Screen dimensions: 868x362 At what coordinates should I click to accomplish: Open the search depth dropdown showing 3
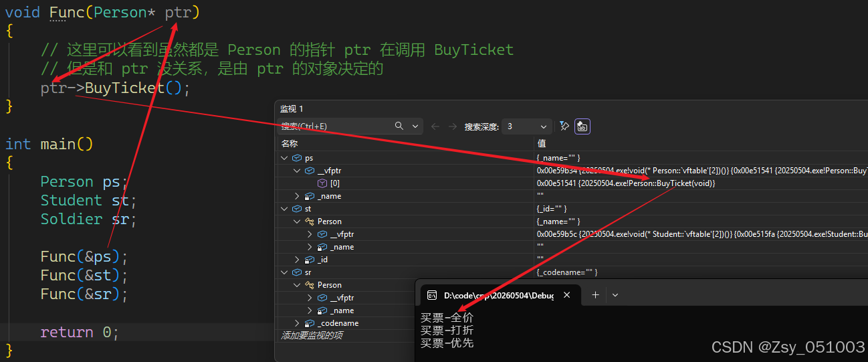527,126
